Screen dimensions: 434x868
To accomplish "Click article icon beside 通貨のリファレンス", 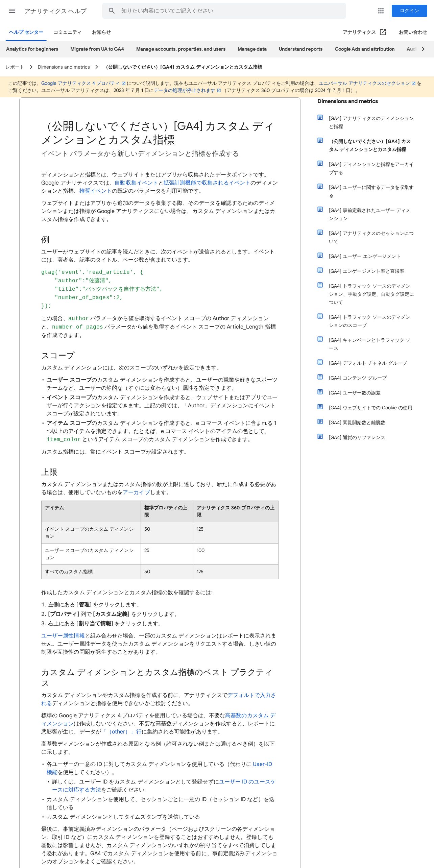I will [x=320, y=436].
